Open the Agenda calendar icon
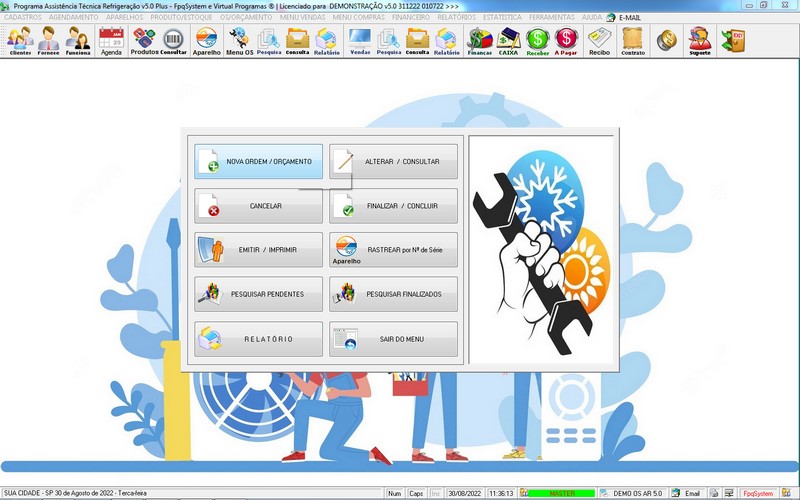 tap(111, 41)
